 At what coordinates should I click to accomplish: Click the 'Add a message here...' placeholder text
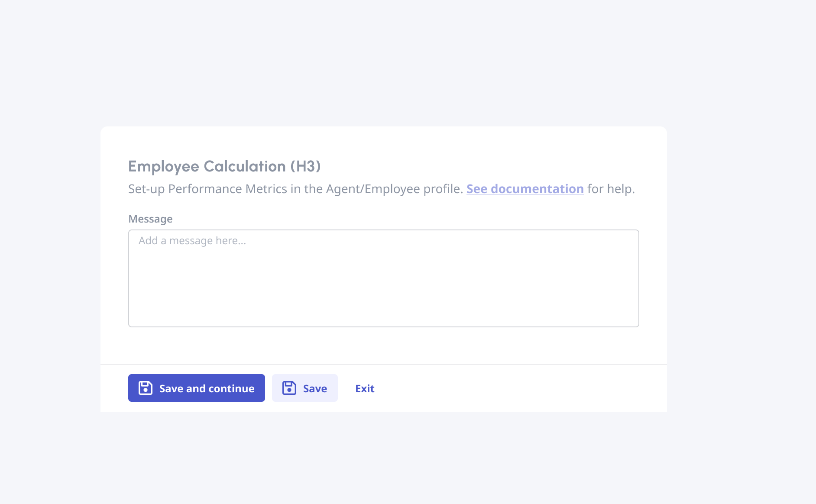[x=192, y=241]
